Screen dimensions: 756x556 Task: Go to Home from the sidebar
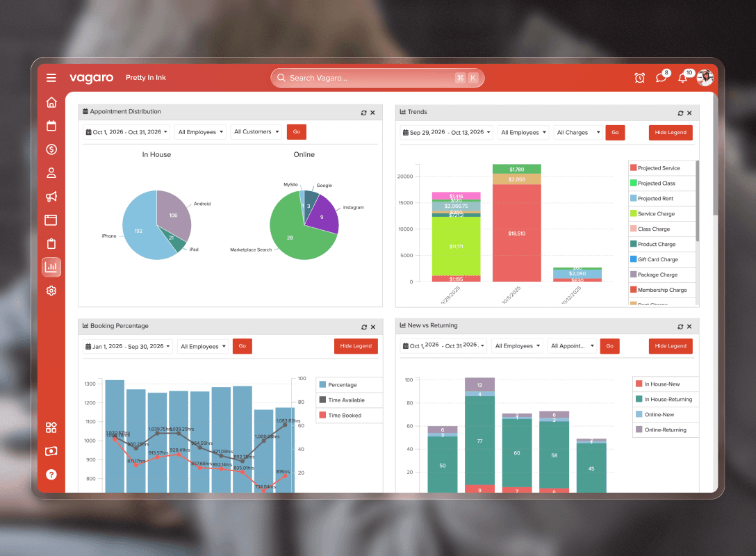(x=51, y=103)
